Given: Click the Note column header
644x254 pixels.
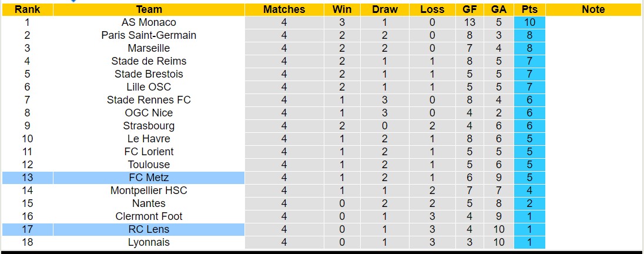Looking at the screenshot, I should [x=593, y=9].
